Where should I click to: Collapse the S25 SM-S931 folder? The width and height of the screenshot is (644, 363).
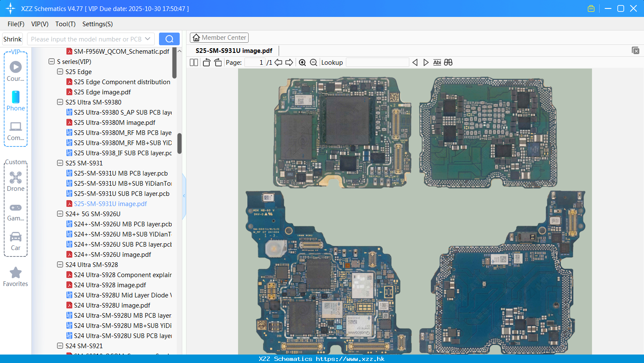(x=60, y=163)
